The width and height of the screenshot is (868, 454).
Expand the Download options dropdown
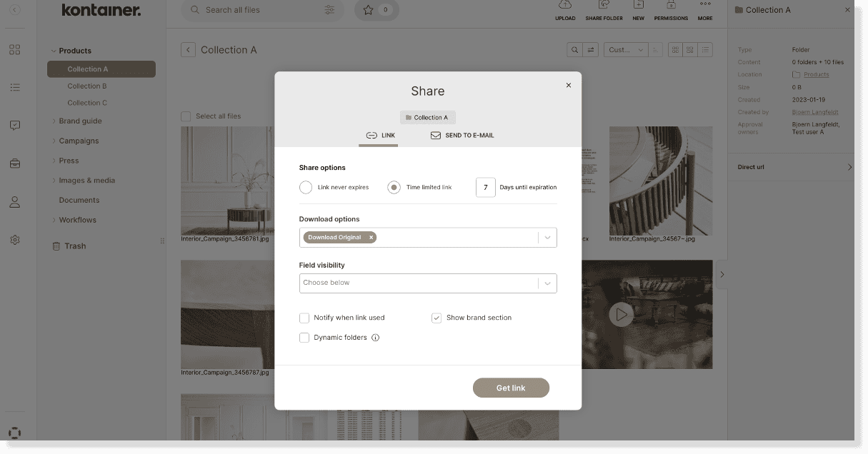[547, 237]
